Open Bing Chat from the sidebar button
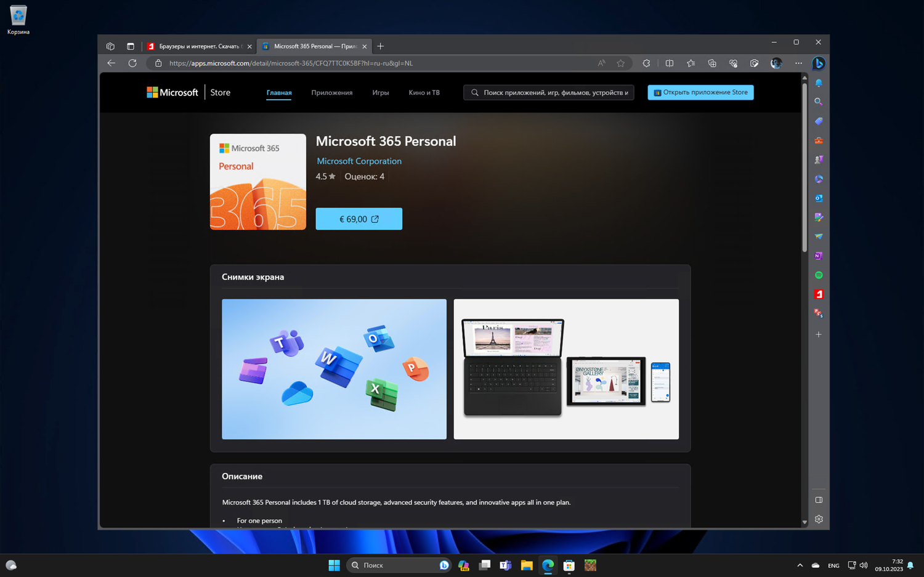 coord(819,63)
